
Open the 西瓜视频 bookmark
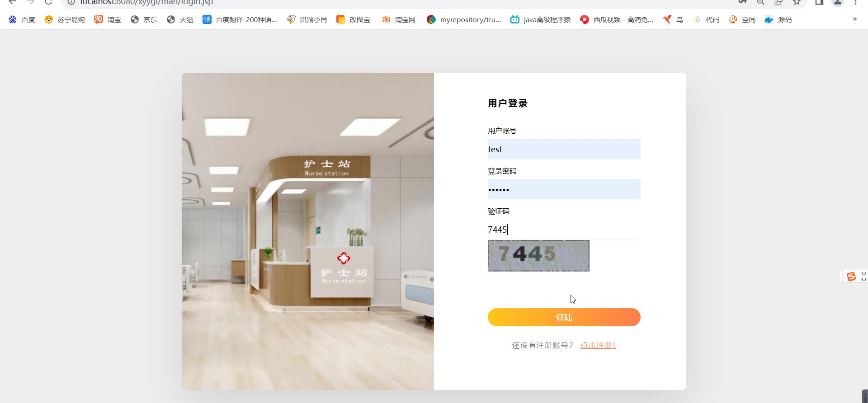(x=617, y=20)
